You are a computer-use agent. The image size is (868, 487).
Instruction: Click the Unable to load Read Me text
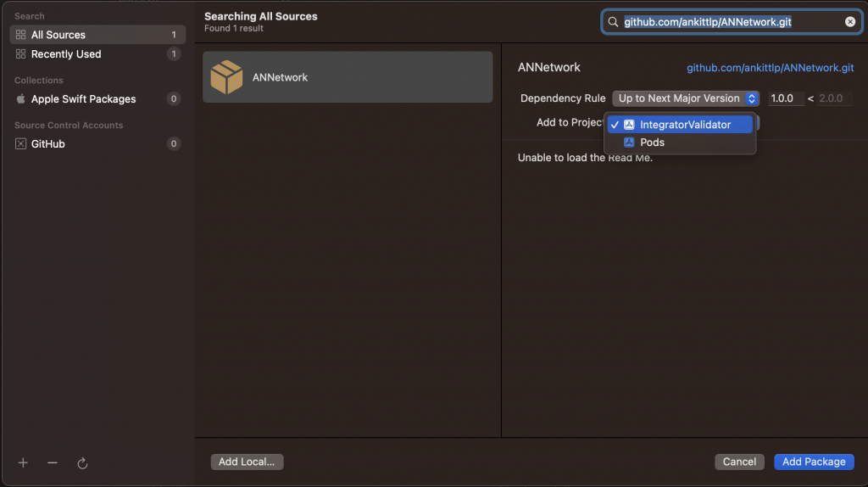pos(585,158)
